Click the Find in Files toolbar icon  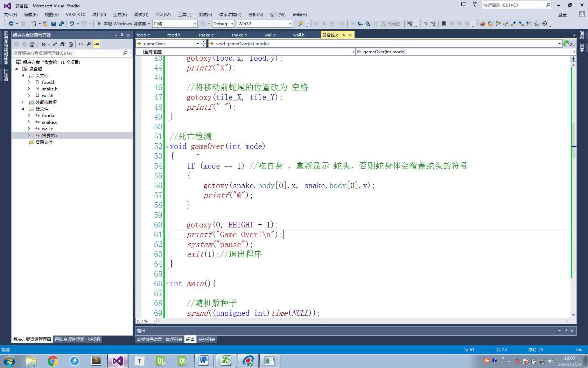pyautogui.click(x=300, y=23)
